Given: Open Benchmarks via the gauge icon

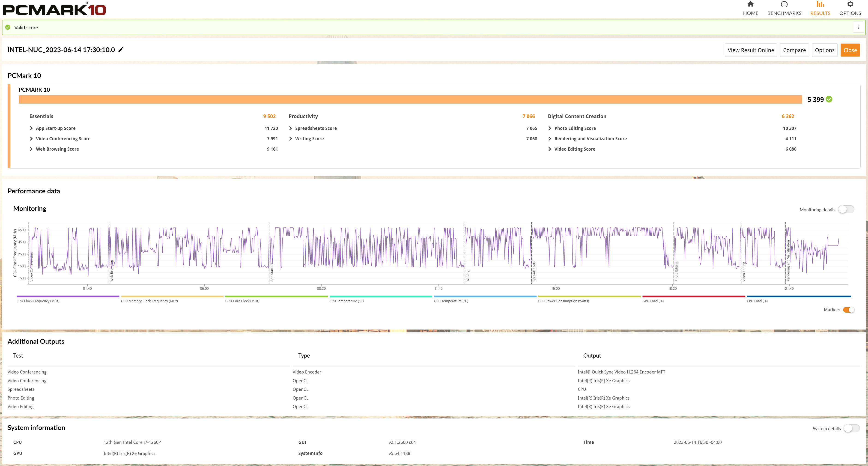Looking at the screenshot, I should [784, 4].
